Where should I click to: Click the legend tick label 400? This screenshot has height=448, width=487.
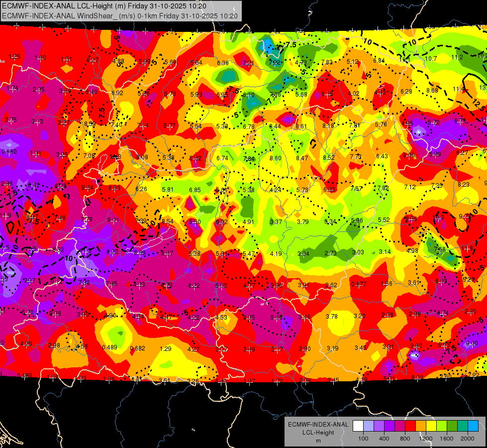384,439
